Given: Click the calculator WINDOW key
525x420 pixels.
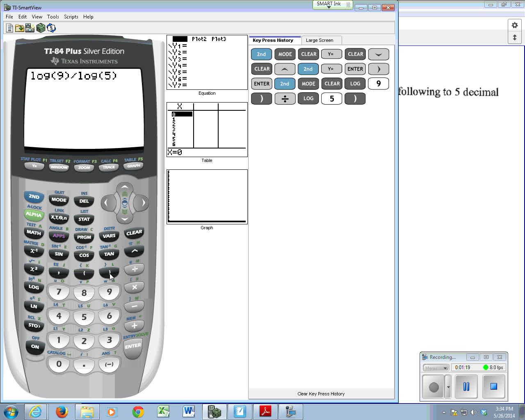Looking at the screenshot, I should tap(59, 167).
